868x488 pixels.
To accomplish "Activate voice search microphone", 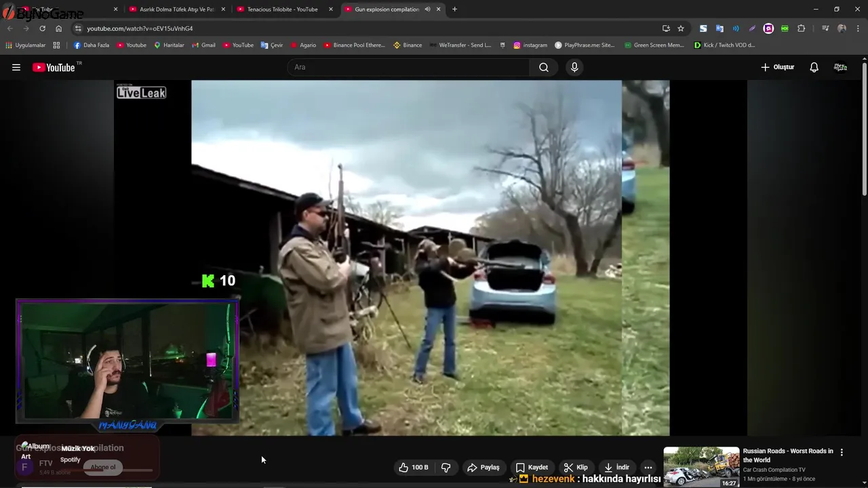I will click(x=574, y=67).
